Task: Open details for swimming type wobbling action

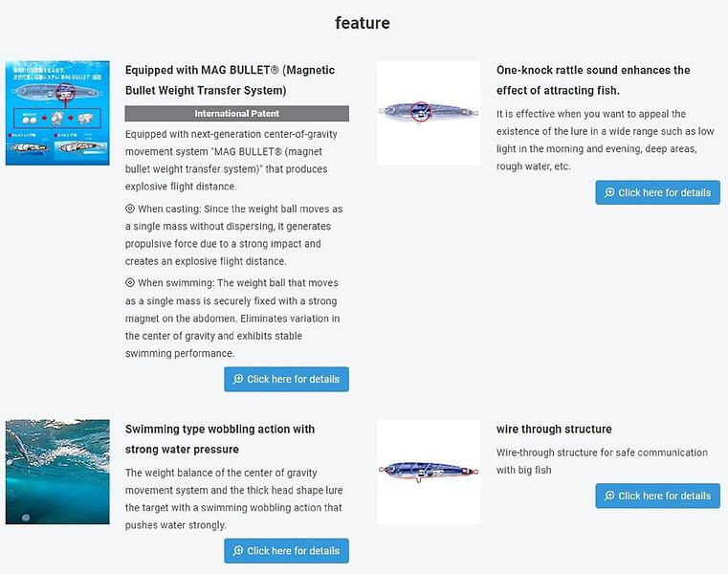Action: (x=287, y=551)
